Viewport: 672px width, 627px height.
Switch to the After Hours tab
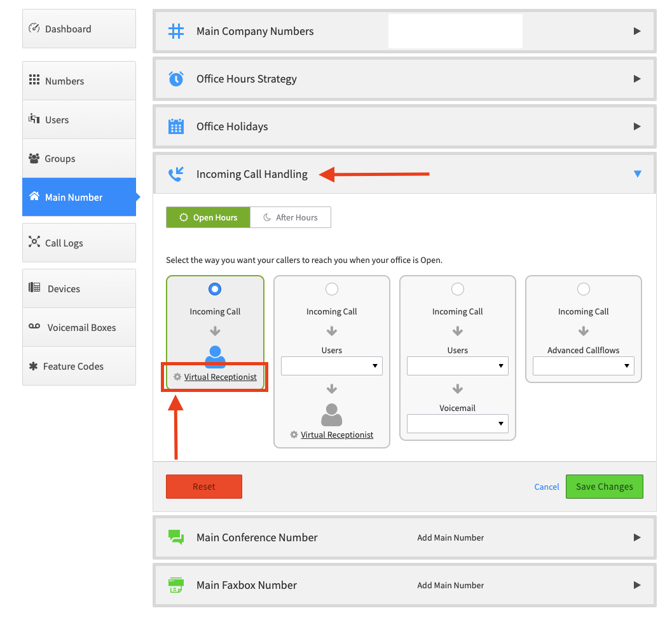(x=291, y=217)
